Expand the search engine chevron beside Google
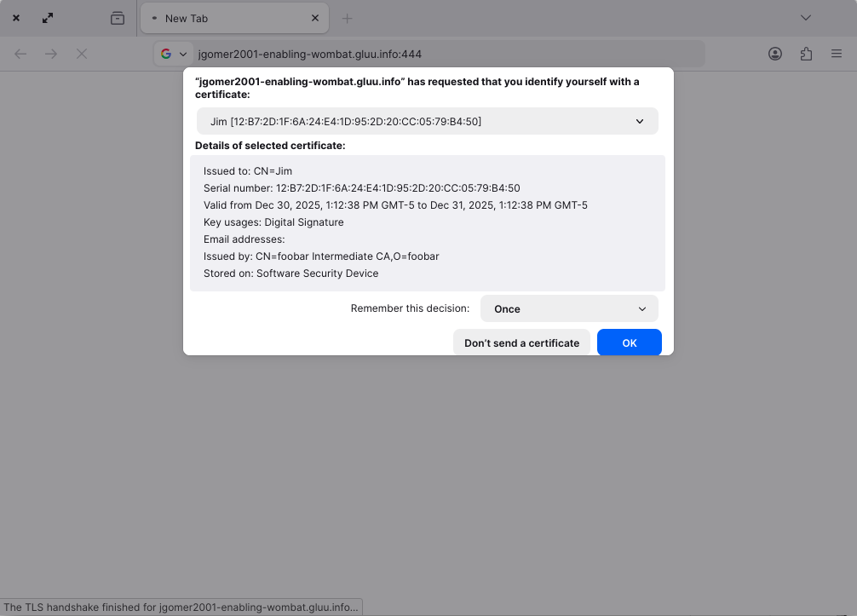857x616 pixels. click(x=182, y=53)
